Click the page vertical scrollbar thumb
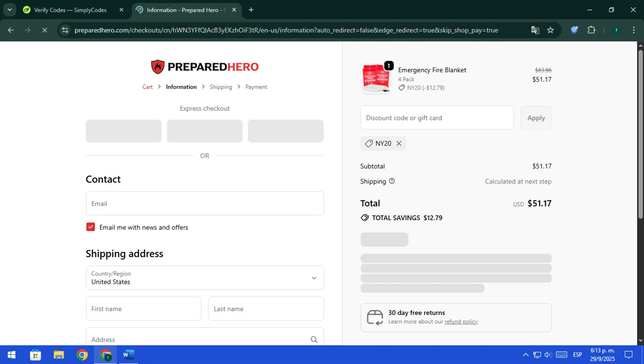Screen dimensions: 644x364 [640, 135]
